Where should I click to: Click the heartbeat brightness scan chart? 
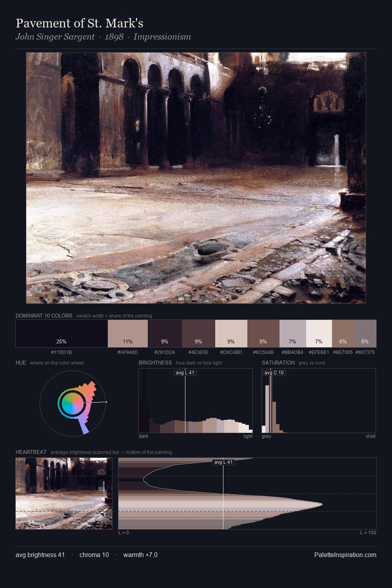(x=247, y=494)
